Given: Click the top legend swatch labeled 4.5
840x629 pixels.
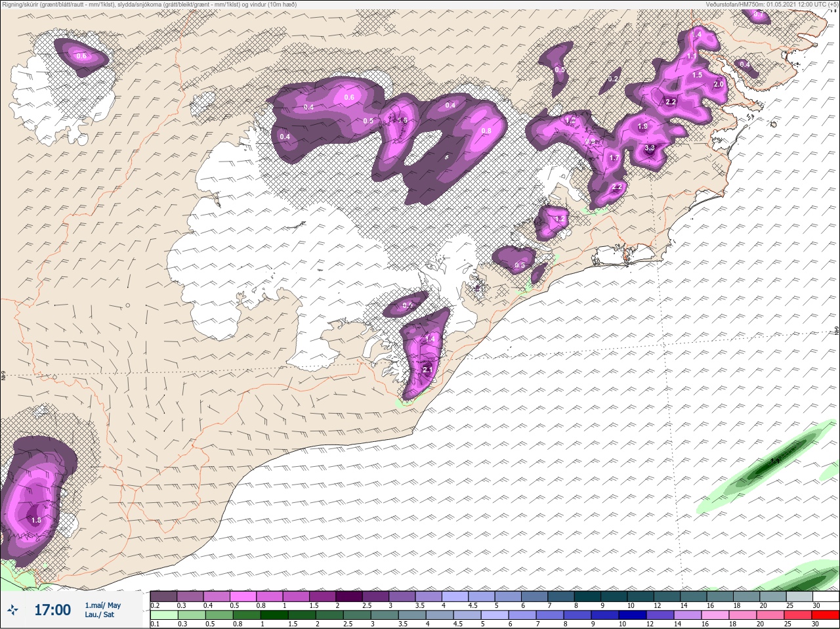Looking at the screenshot, I should [x=482, y=596].
